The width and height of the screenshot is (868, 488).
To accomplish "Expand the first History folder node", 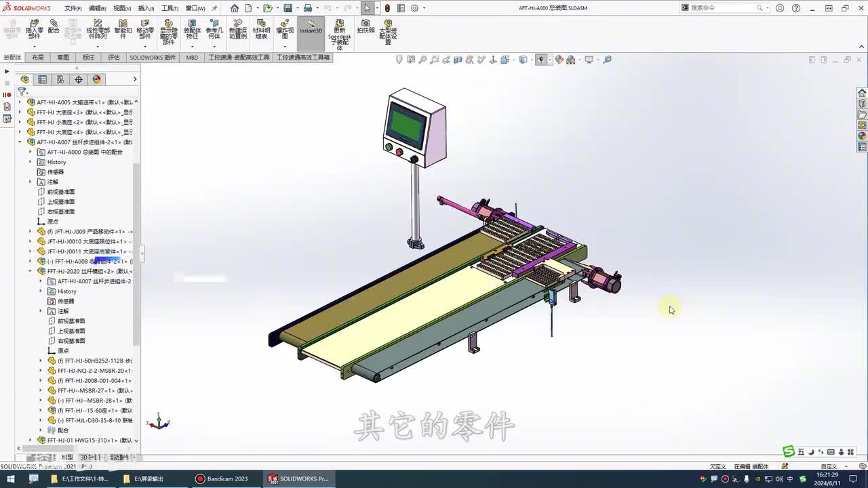I will (x=30, y=162).
